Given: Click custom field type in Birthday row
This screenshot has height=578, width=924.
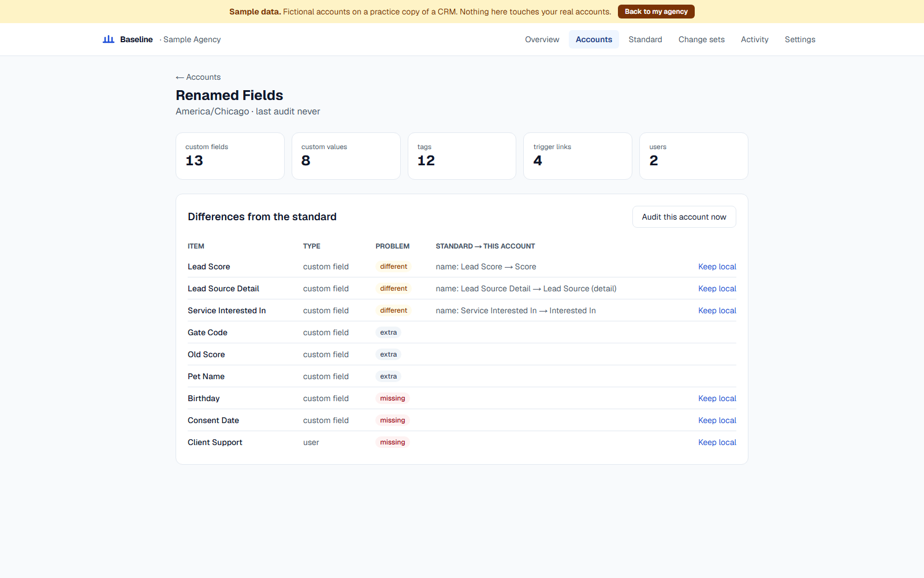Looking at the screenshot, I should pyautogui.click(x=326, y=398).
